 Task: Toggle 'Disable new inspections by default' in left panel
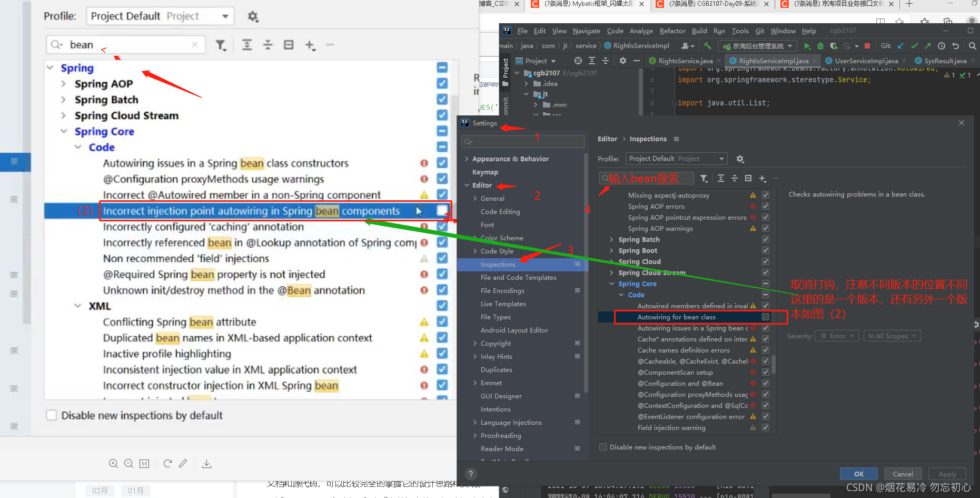pos(52,415)
